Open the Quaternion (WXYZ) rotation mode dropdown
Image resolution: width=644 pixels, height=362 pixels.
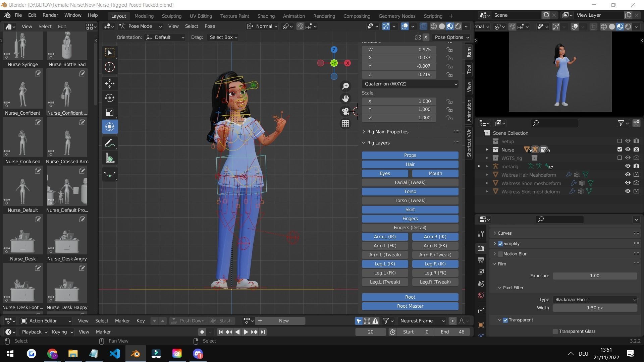pyautogui.click(x=410, y=84)
